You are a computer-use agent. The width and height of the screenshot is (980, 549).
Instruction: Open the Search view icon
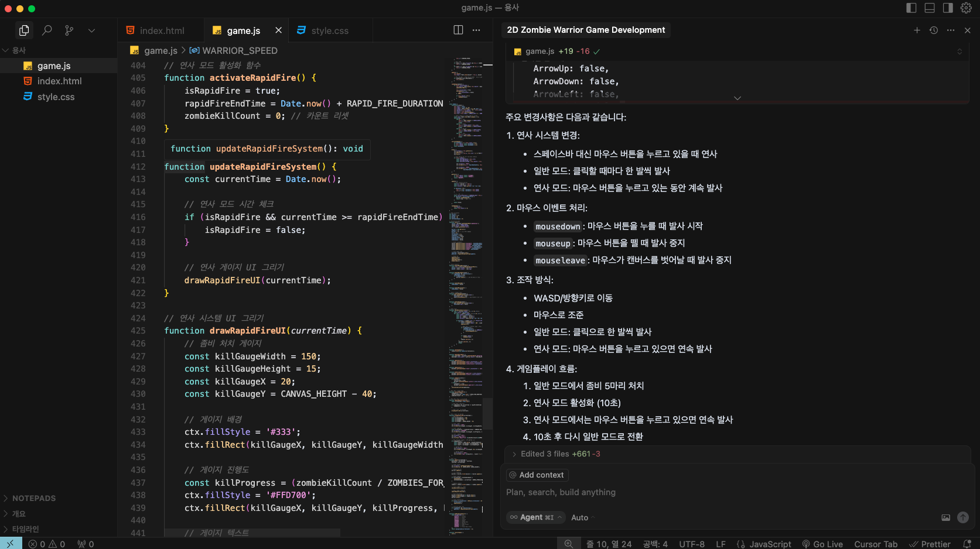[x=47, y=30]
